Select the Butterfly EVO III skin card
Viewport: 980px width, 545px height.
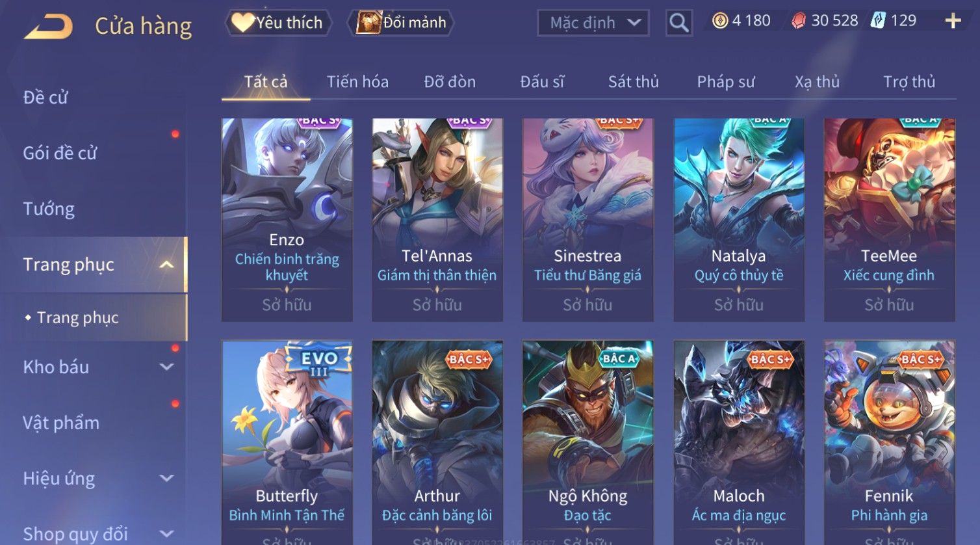[x=287, y=442]
